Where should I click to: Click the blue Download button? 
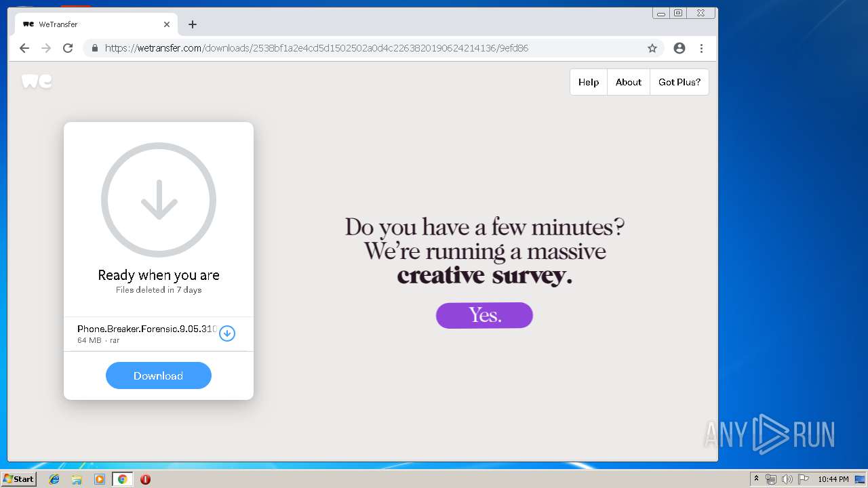pos(159,375)
